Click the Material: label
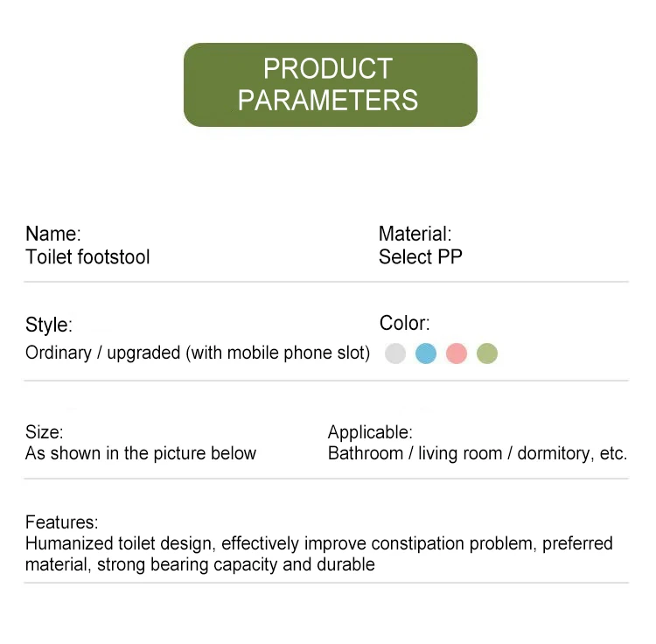 click(x=415, y=234)
